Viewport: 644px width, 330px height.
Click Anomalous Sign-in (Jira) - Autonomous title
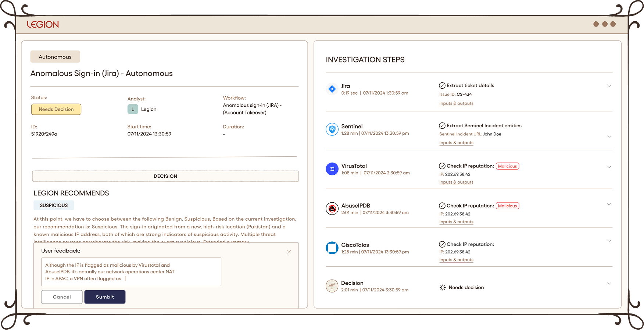(x=101, y=74)
